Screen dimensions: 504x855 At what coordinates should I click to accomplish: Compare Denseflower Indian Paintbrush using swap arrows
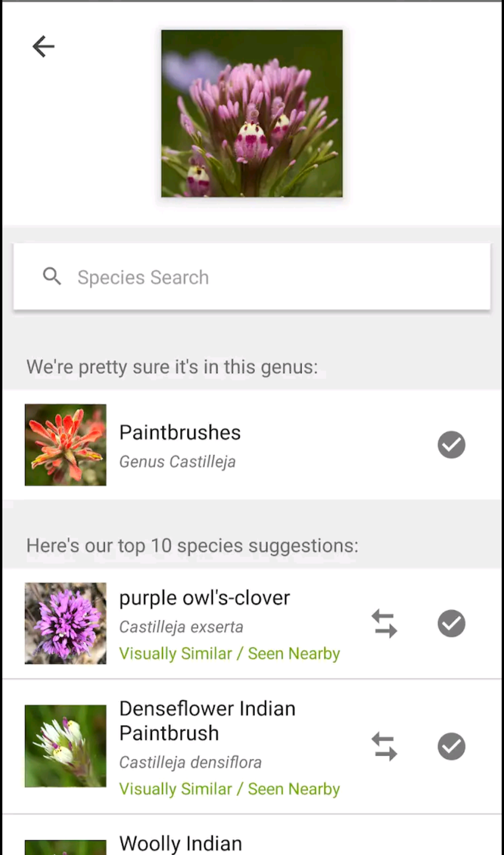pos(384,746)
